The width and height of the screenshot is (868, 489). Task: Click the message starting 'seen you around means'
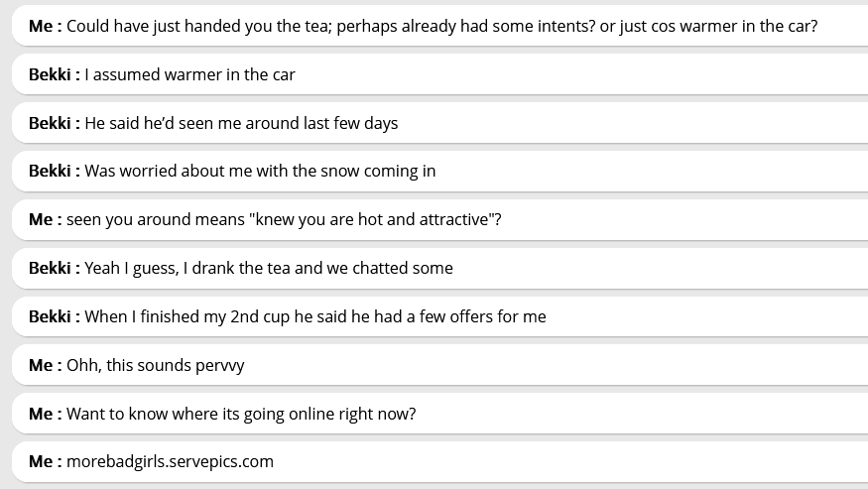[x=284, y=219]
